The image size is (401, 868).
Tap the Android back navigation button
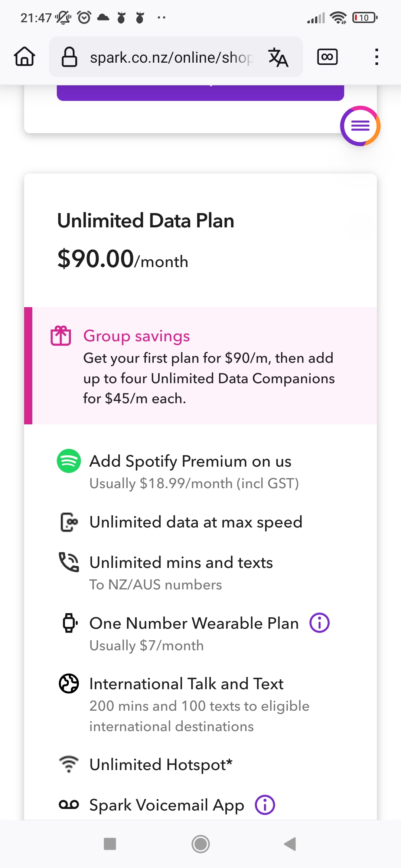(x=290, y=844)
